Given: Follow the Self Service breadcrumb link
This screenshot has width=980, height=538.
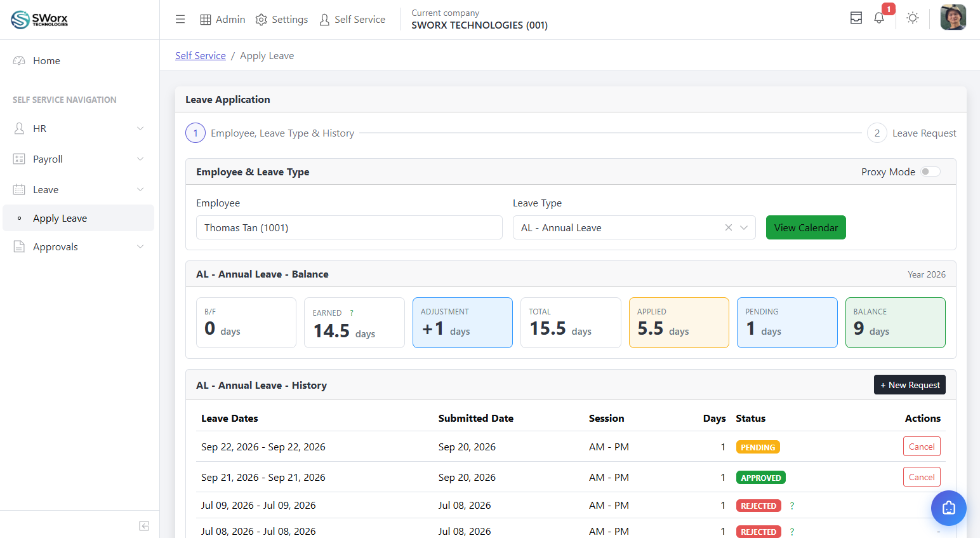Looking at the screenshot, I should click(201, 56).
